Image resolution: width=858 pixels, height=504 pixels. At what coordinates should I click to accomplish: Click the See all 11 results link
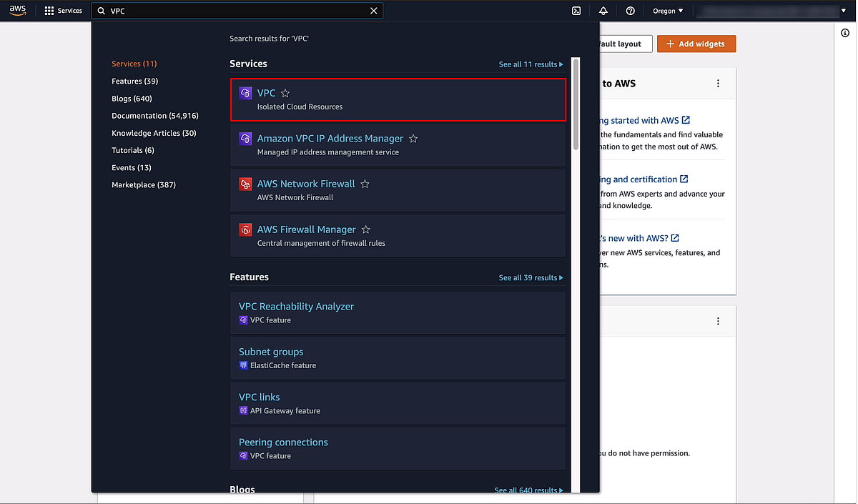coord(531,64)
